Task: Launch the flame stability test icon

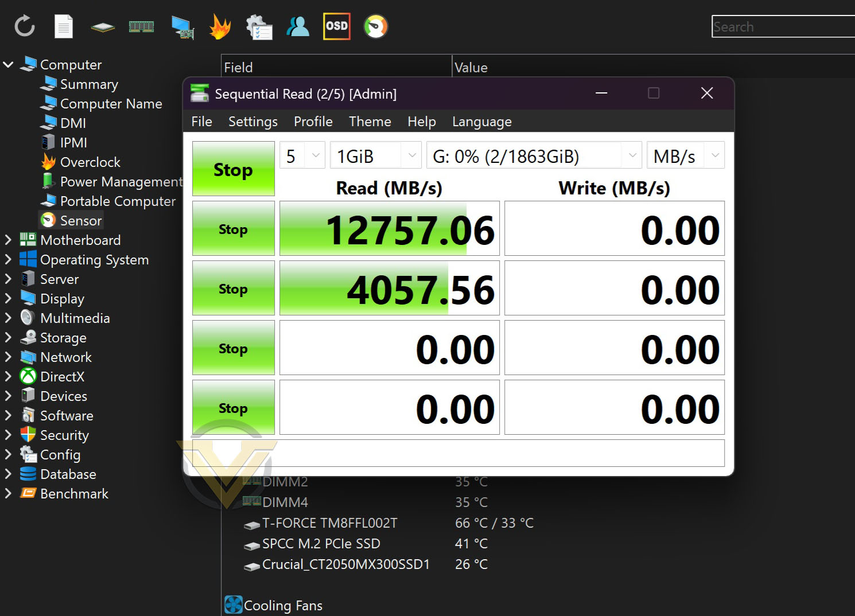Action: [x=220, y=26]
